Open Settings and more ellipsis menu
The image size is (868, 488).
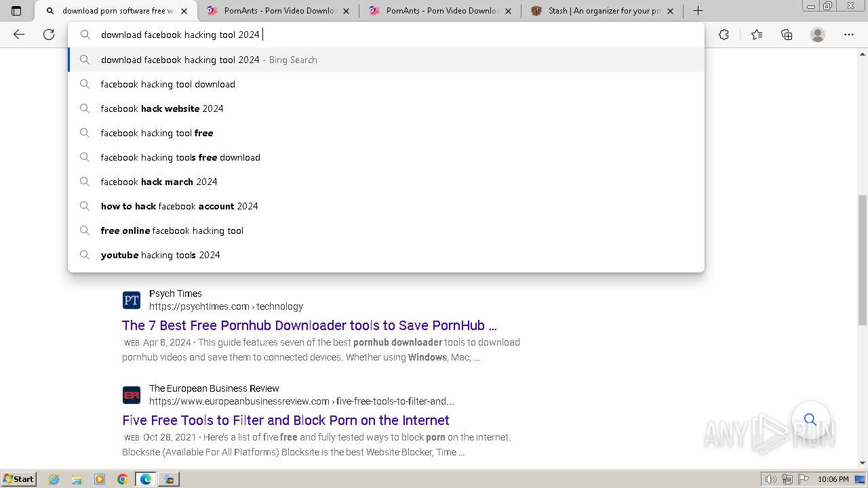pos(848,35)
